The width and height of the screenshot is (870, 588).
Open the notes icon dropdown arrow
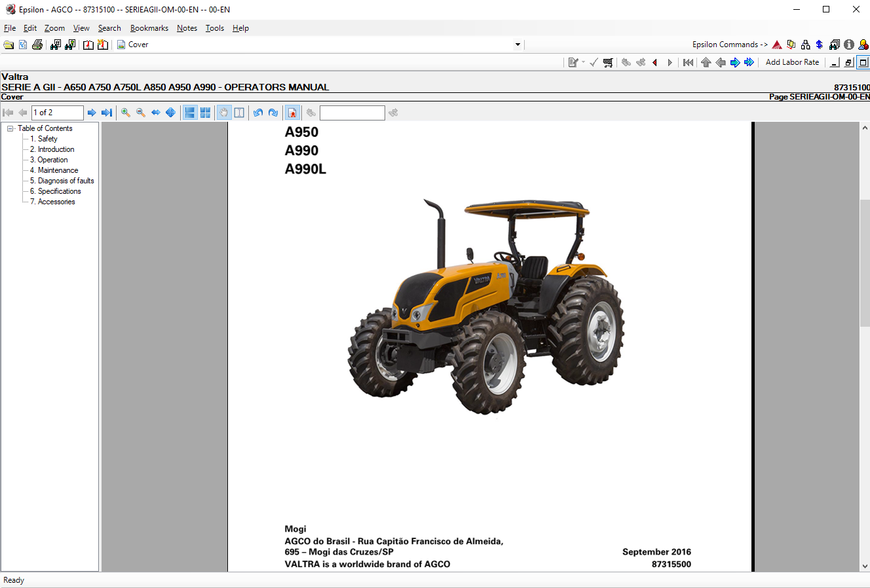584,62
